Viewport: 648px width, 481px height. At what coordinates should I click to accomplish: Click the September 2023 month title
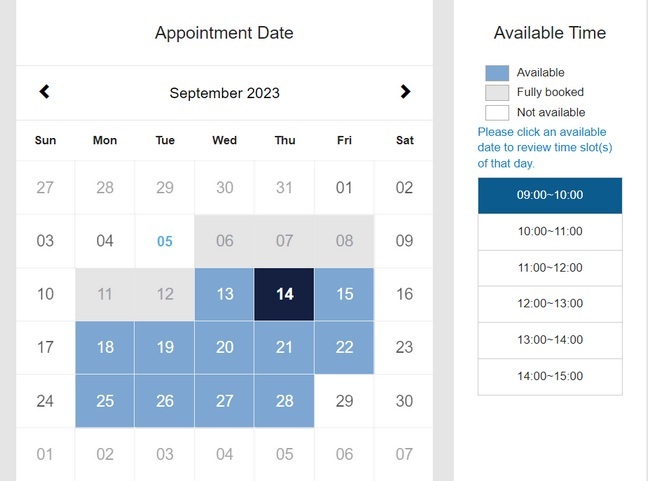pyautogui.click(x=225, y=93)
